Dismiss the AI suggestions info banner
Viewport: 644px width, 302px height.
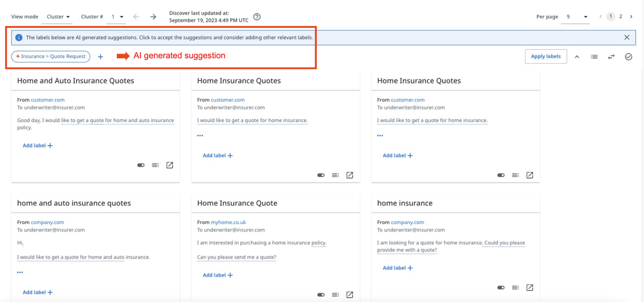(627, 37)
